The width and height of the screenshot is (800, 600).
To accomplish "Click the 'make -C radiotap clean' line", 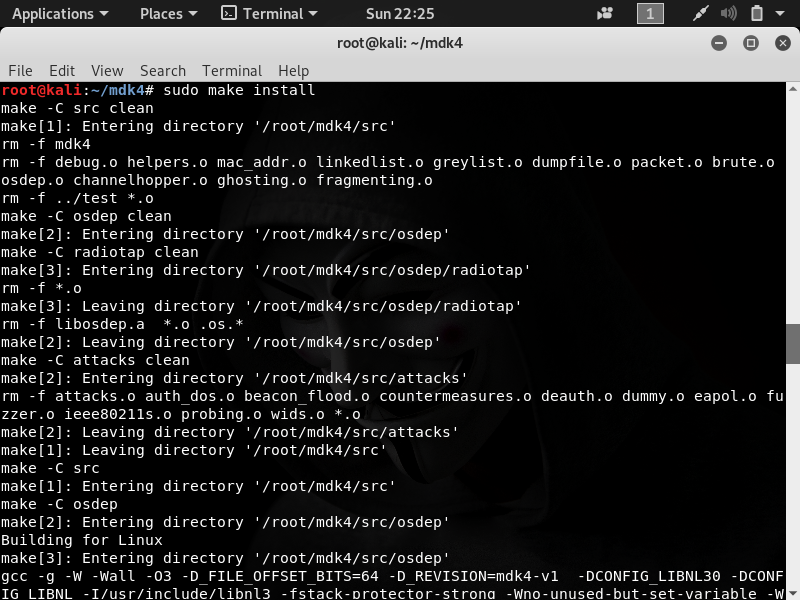I will click(x=99, y=253).
